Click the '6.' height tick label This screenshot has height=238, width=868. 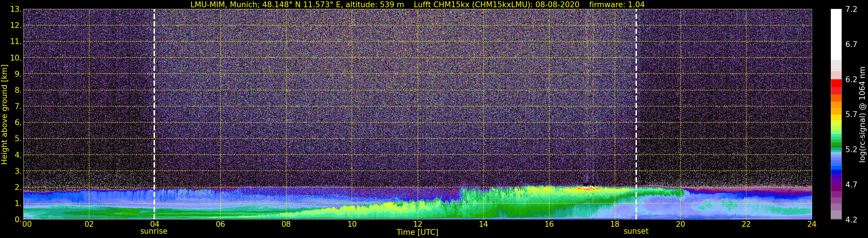(x=18, y=122)
